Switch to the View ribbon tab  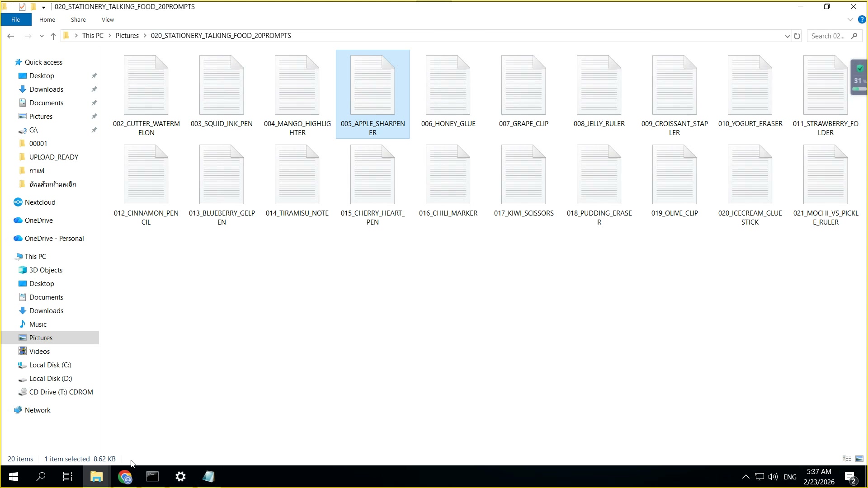click(107, 19)
